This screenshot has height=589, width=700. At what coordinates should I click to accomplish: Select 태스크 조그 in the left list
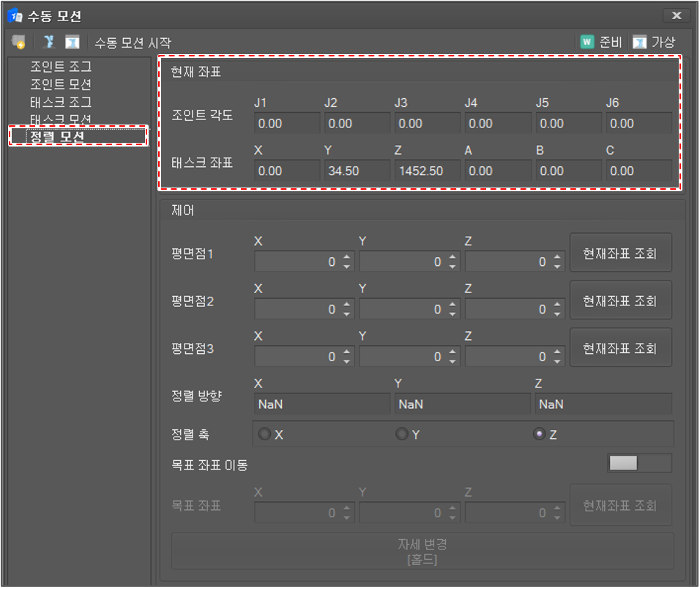(61, 102)
